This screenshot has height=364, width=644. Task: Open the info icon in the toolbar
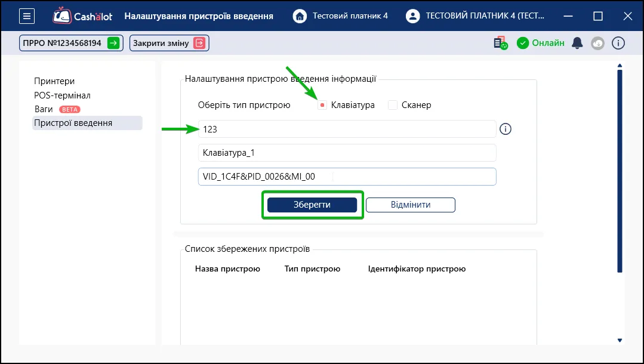618,43
